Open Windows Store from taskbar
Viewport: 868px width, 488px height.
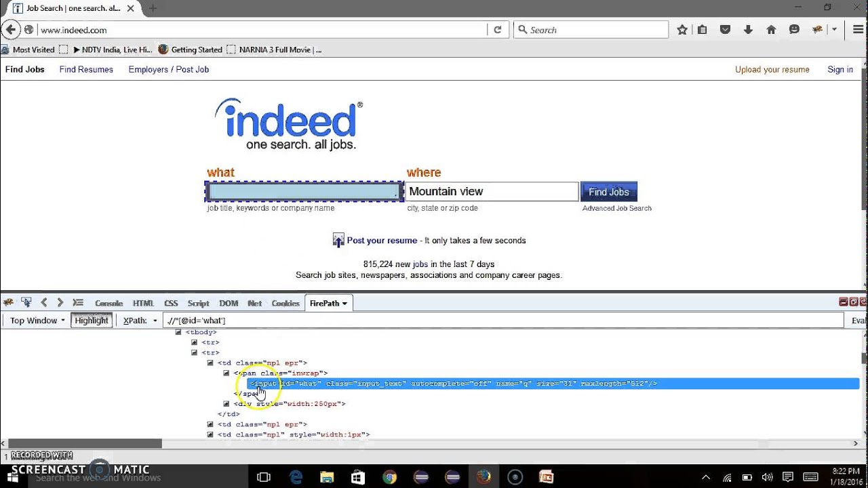tap(358, 477)
